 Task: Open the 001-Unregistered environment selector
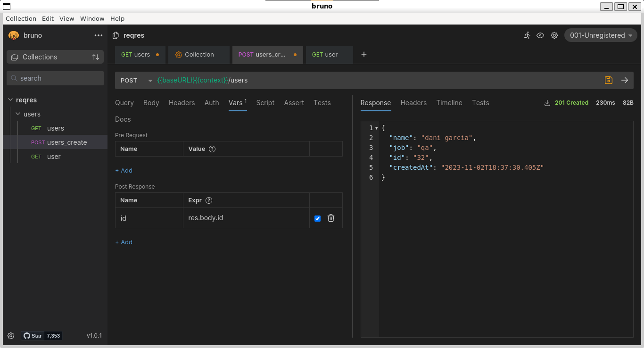(600, 35)
